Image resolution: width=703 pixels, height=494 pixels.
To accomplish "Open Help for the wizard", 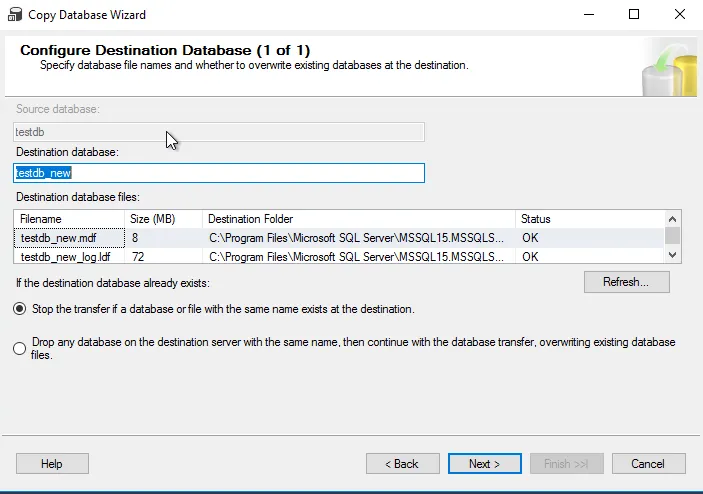I will (52, 464).
